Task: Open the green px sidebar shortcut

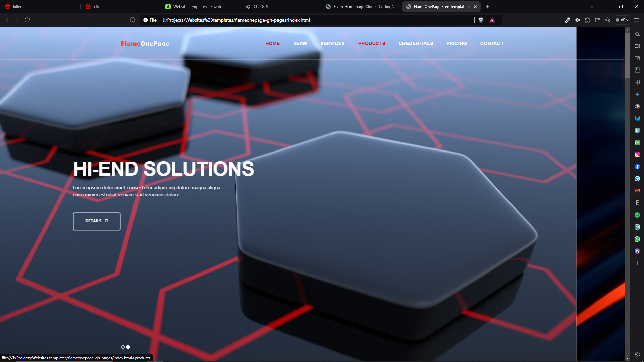Action: [637, 142]
